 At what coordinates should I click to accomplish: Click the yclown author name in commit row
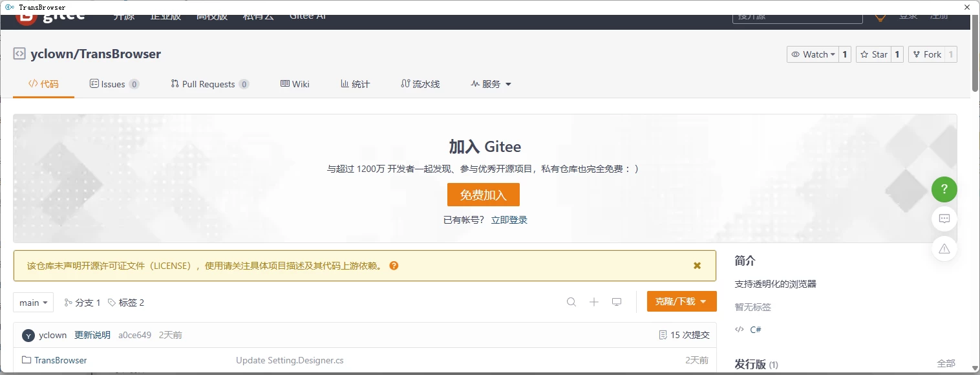[53, 335]
